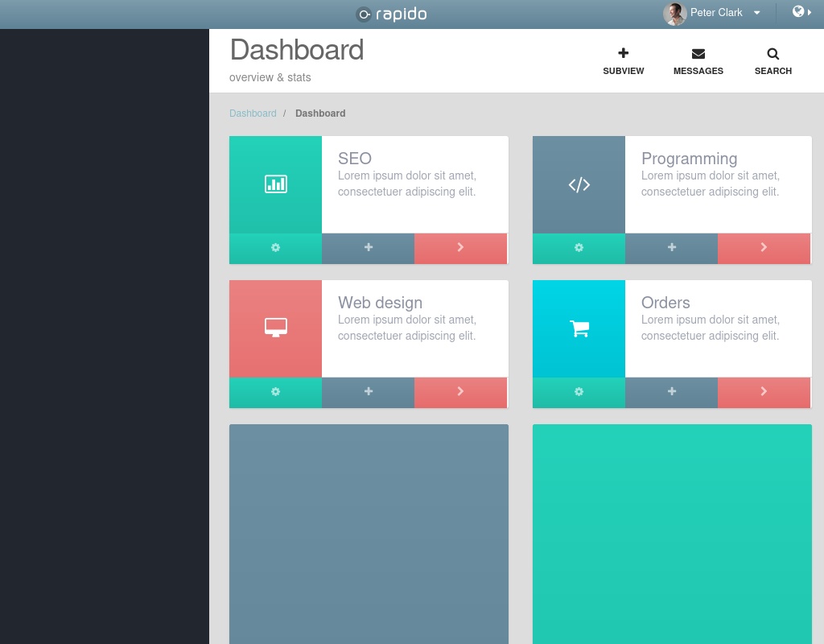The image size is (824, 644).
Task: Click plus icon on Web design card
Action: [368, 392]
